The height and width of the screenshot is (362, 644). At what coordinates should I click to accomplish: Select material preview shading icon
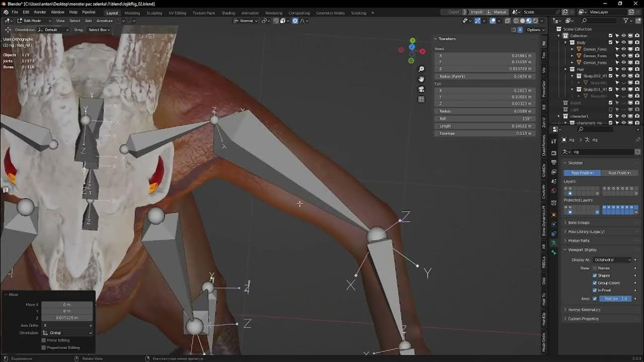pos(529,21)
